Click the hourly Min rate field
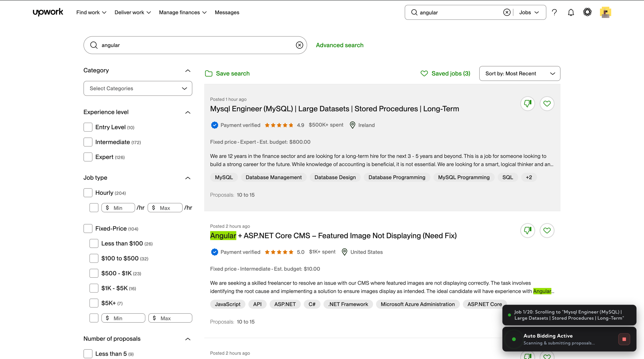Viewport: 644px width, 359px height. click(118, 208)
